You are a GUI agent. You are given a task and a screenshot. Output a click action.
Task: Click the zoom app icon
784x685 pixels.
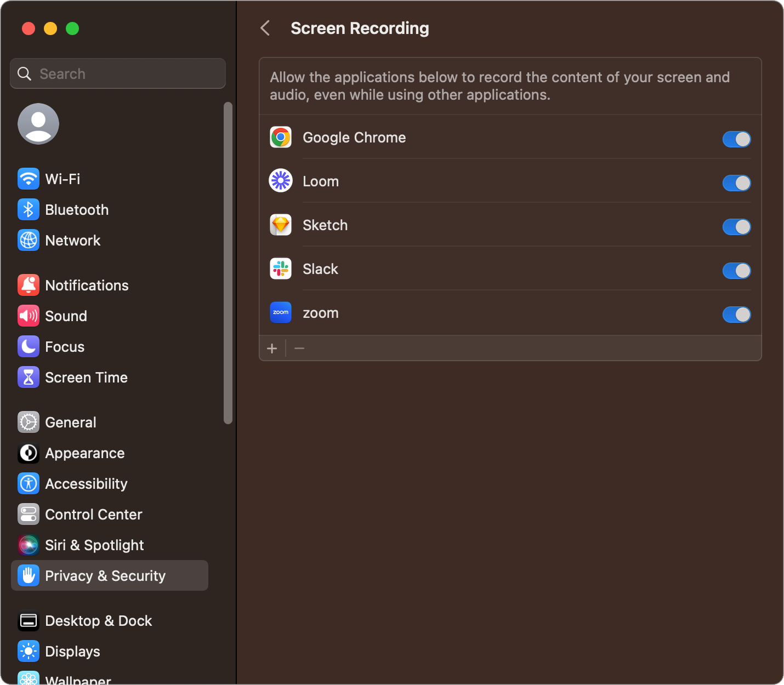[281, 312]
